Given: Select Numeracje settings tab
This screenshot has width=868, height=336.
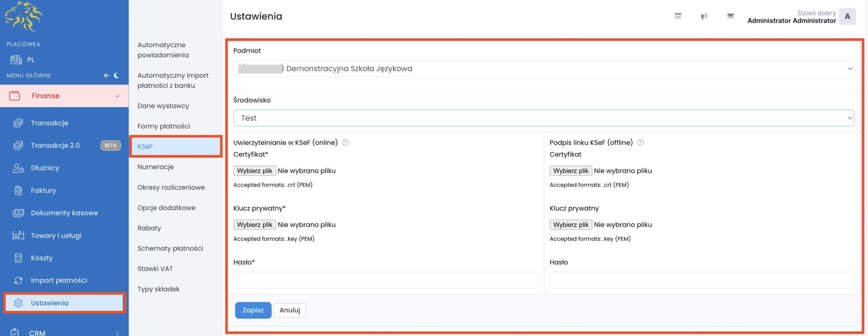Looking at the screenshot, I should [x=155, y=167].
